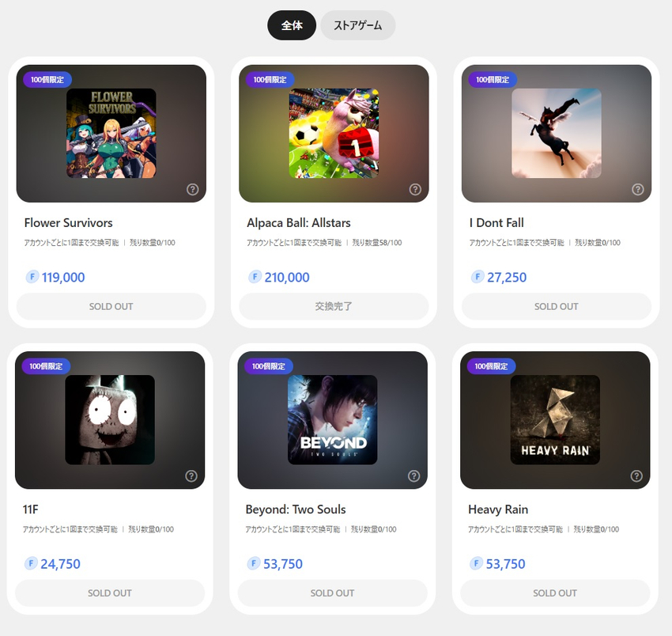The height and width of the screenshot is (636, 672).
Task: Open the 11F title link
Action: coord(32,509)
